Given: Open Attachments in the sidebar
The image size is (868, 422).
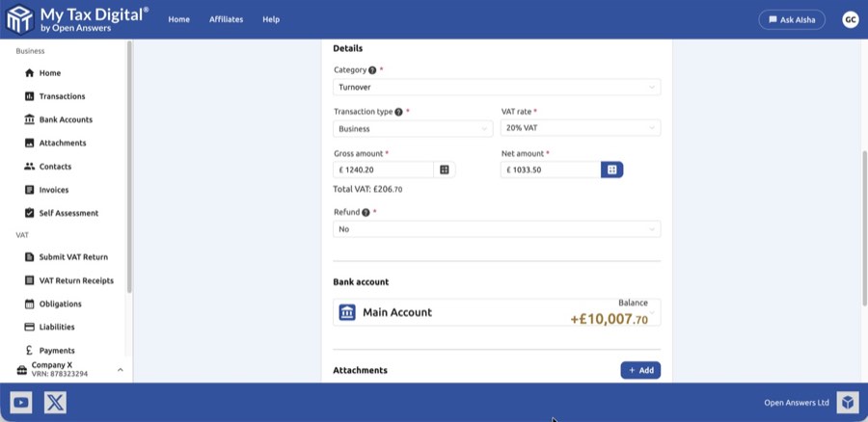Looking at the screenshot, I should 63,143.
